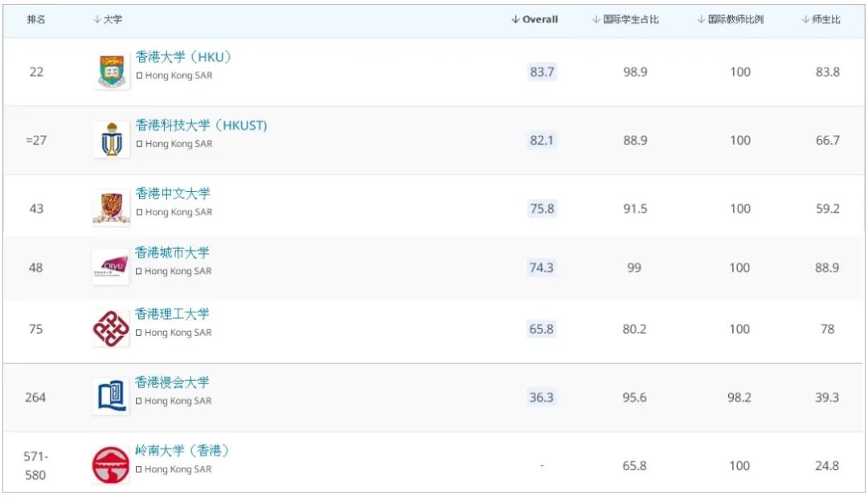
Task: Click the 排名 column header
Action: coord(36,19)
